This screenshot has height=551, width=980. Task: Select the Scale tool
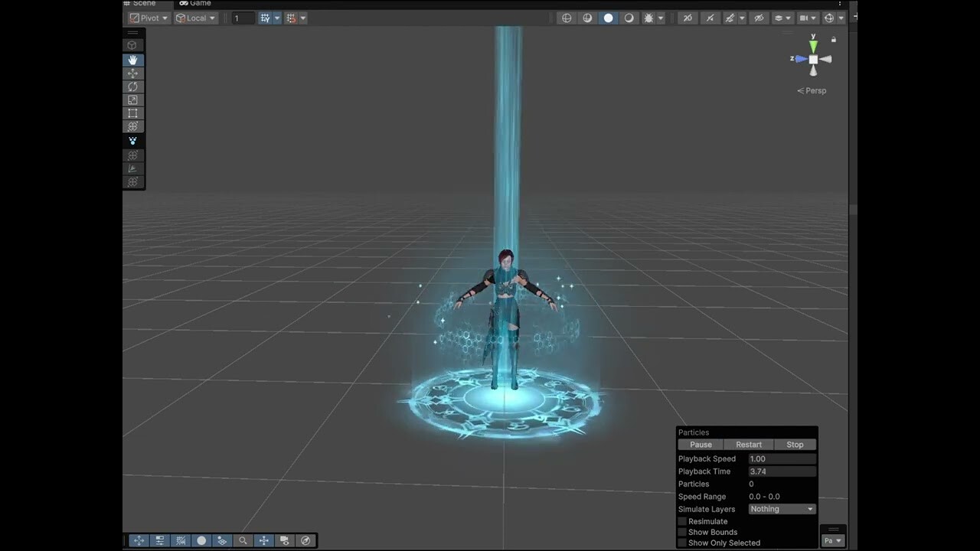coord(133,100)
